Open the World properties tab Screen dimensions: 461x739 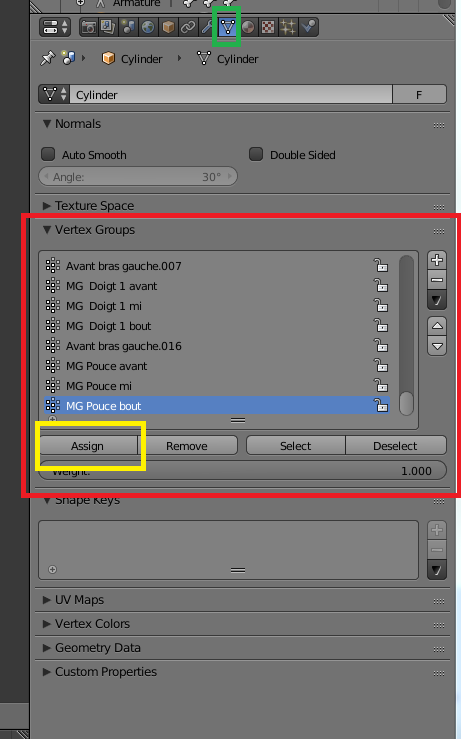(148, 27)
